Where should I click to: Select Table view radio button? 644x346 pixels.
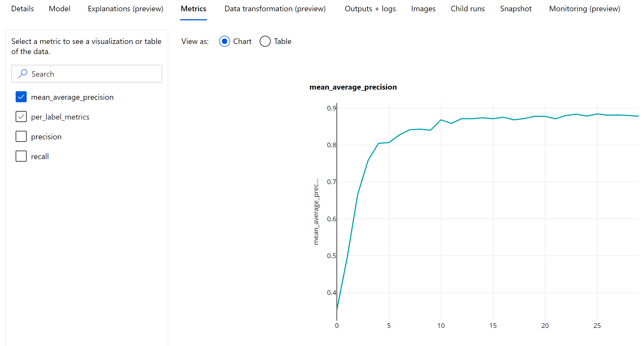(265, 41)
